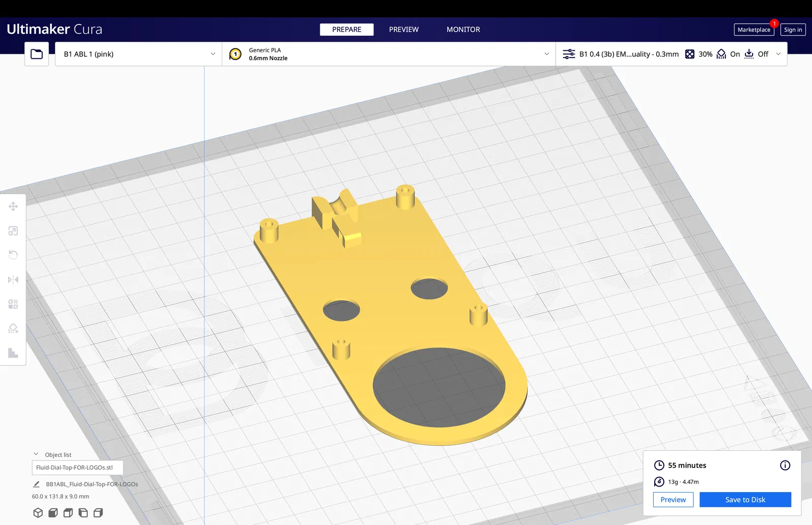Screen dimensions: 812x525
Task: Select the Scale tool
Action: (13, 231)
